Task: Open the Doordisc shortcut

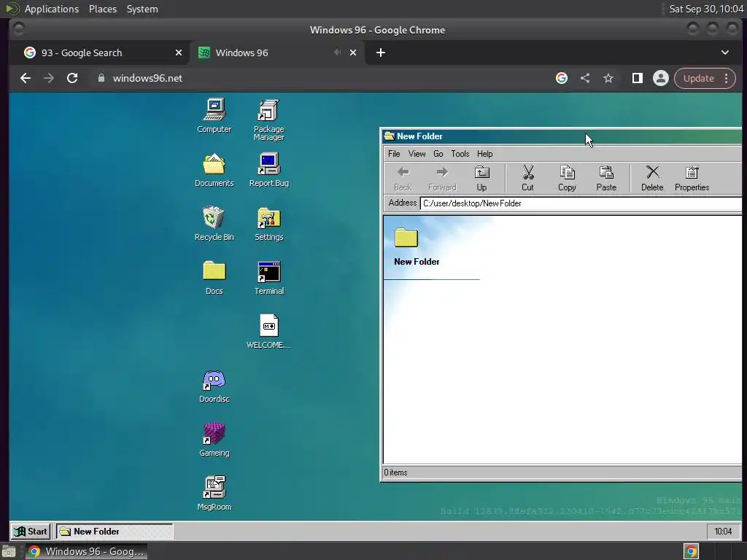Action: (214, 386)
